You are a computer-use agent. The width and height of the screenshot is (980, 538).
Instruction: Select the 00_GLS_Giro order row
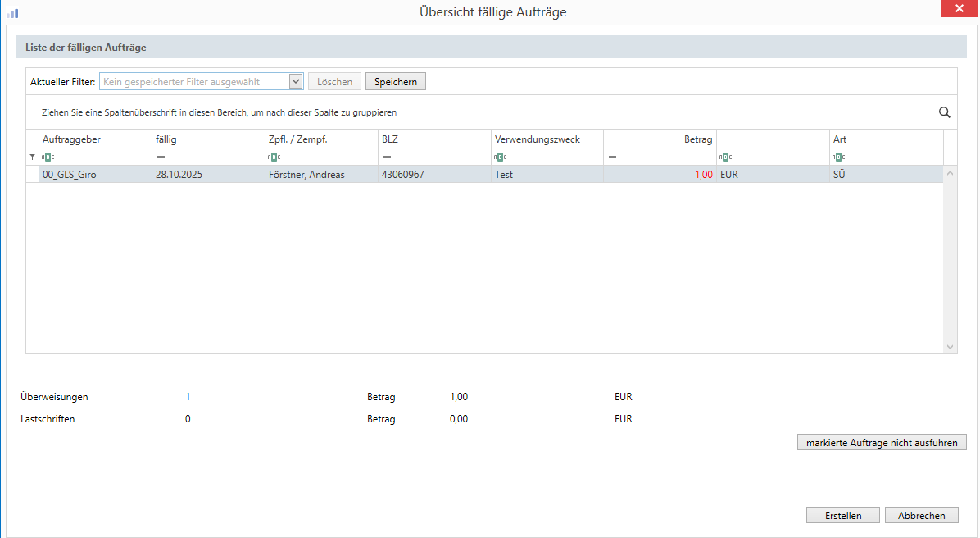tap(94, 175)
